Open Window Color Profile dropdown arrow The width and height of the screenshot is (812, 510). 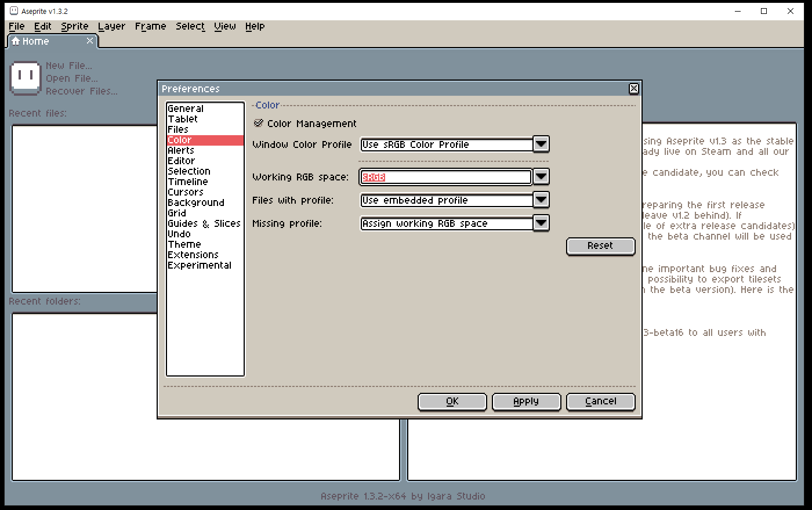pyautogui.click(x=541, y=144)
